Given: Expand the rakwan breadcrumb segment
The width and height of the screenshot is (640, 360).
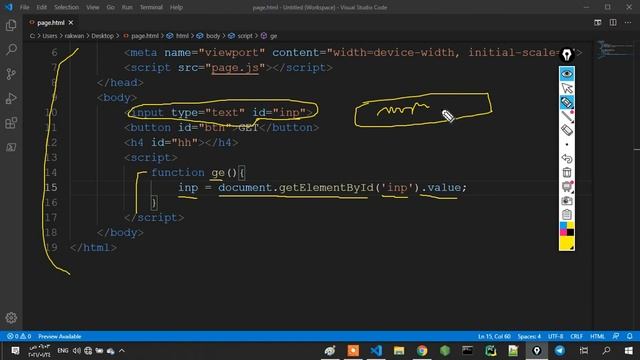Looking at the screenshot, I should click(x=74, y=36).
